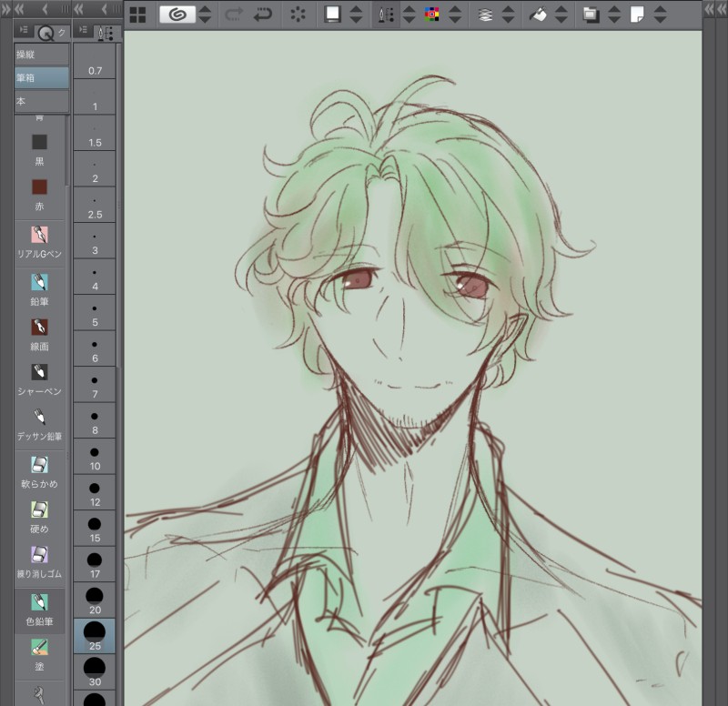Open the up-down arrows beside the white square icon

(x=356, y=15)
